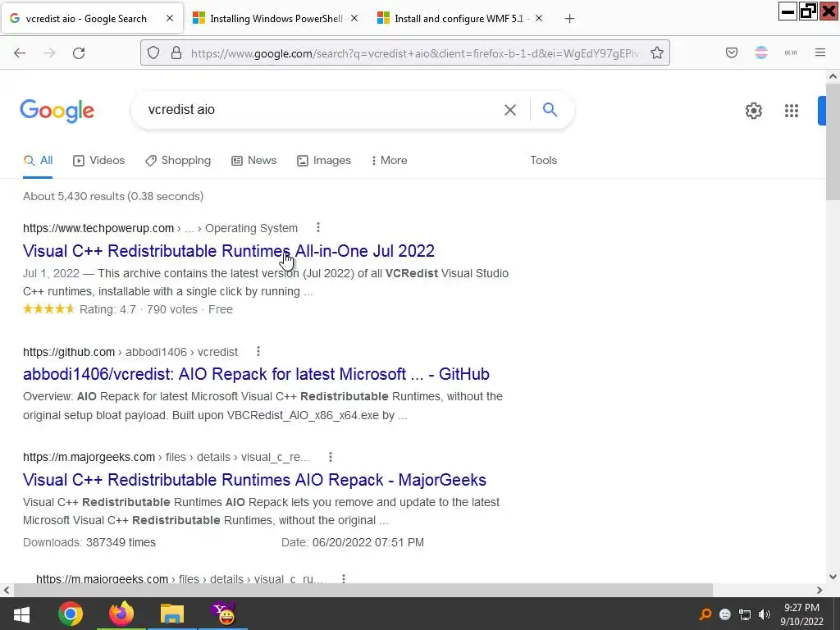Close the Installing Windows PowerShell tab
Viewport: 840px width, 630px height.
coord(354,18)
